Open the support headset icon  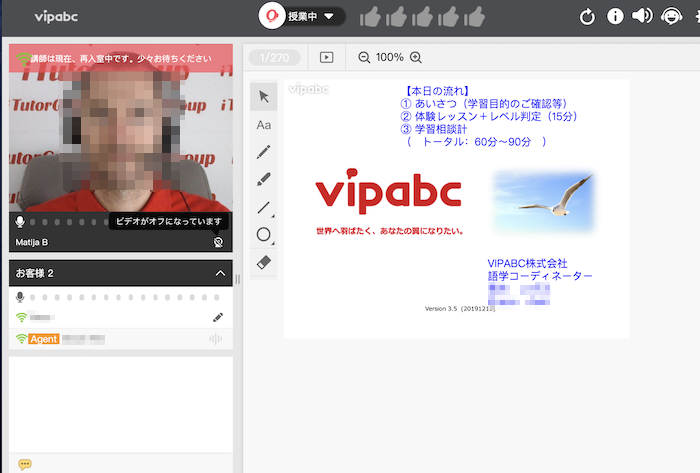(x=671, y=17)
